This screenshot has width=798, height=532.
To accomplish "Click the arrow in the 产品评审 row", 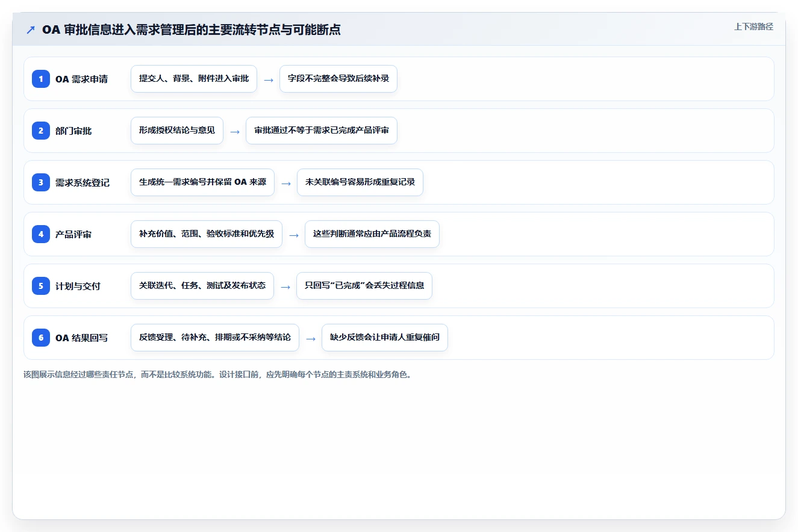I will coord(294,235).
